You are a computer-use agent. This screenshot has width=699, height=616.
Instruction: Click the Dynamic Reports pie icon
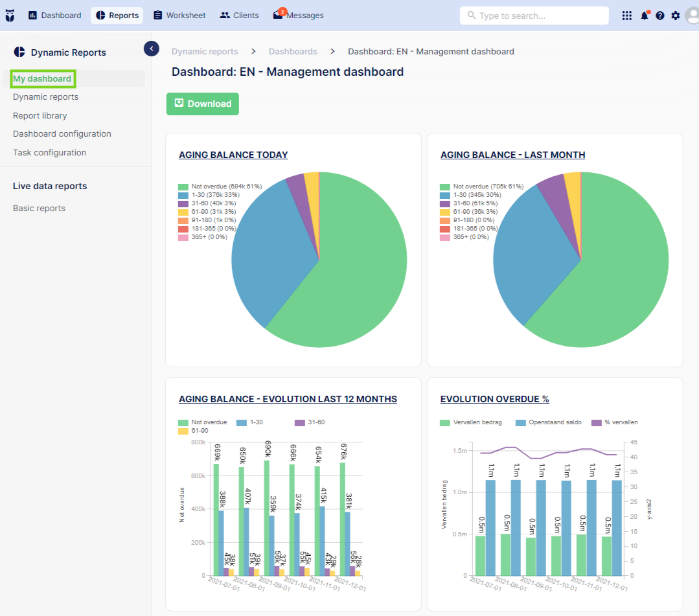tap(19, 52)
